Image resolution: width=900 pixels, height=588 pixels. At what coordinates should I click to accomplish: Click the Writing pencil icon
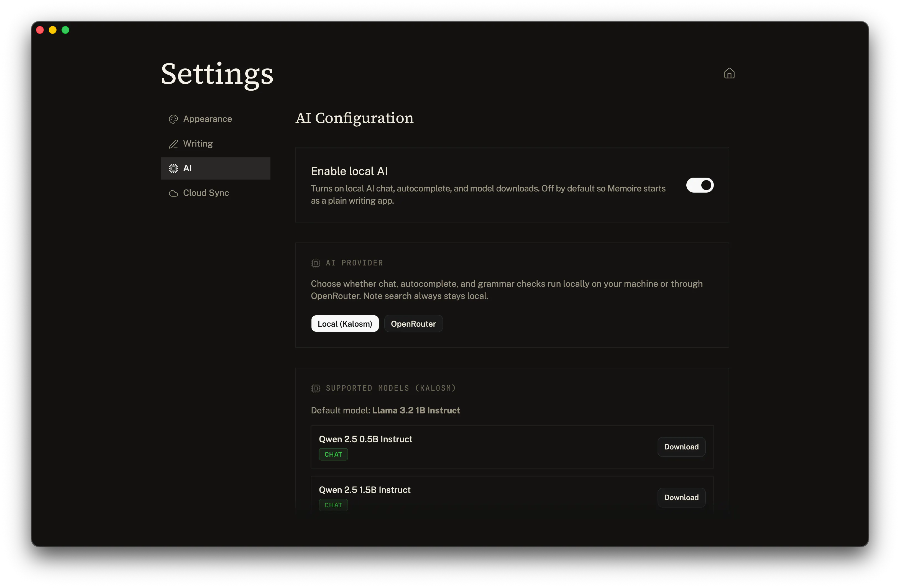(x=173, y=144)
